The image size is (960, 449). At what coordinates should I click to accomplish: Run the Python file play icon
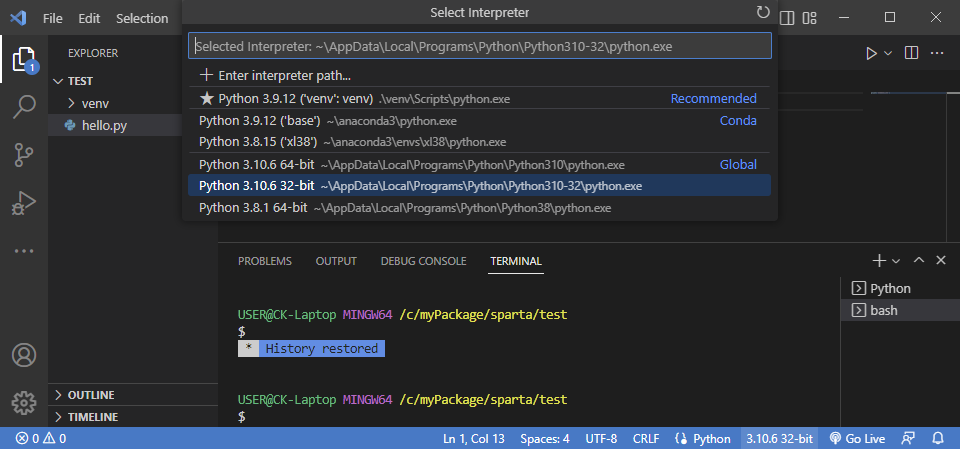(871, 53)
